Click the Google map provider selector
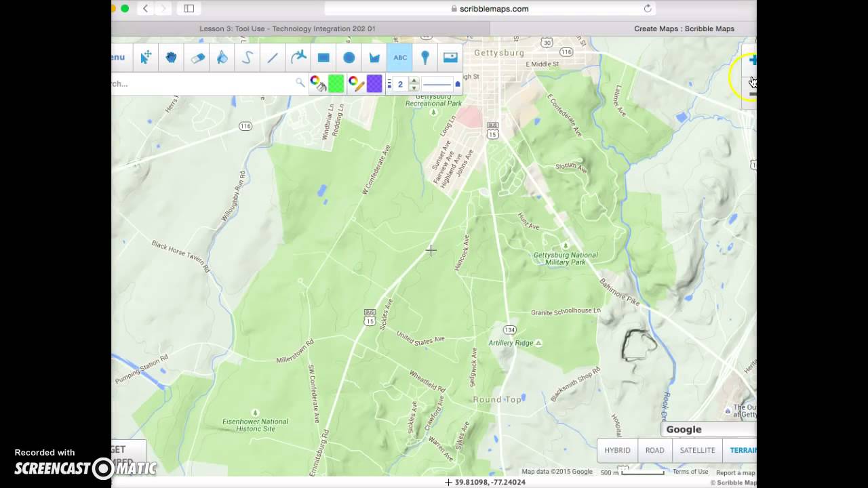 click(709, 429)
